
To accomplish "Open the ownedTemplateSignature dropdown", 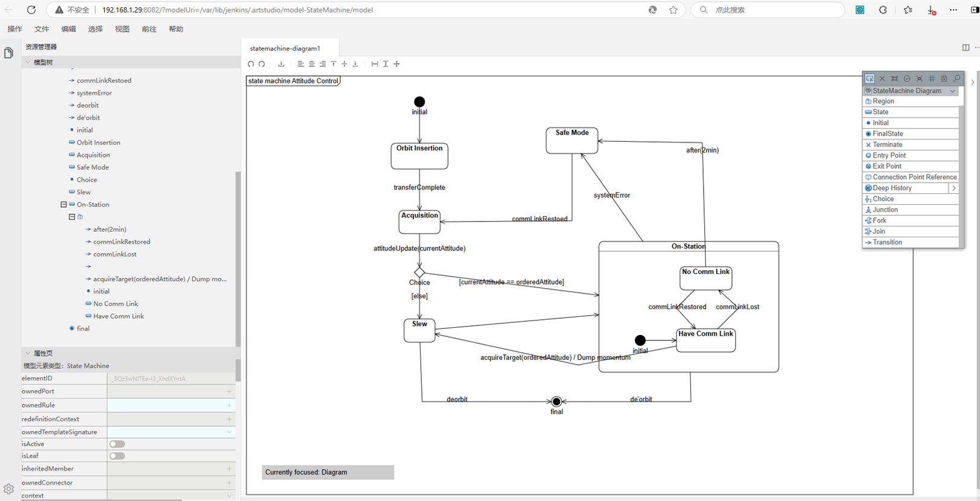I will pyautogui.click(x=229, y=432).
